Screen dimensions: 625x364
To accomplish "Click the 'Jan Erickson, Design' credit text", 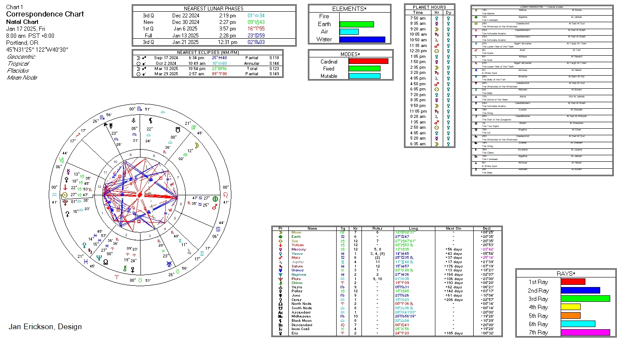I will tap(45, 327).
